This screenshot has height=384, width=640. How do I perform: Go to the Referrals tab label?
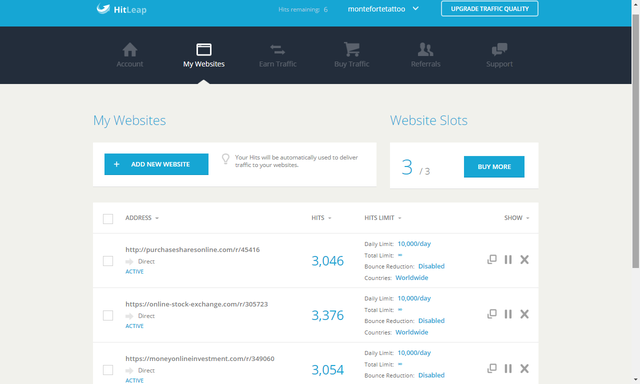[x=425, y=64]
